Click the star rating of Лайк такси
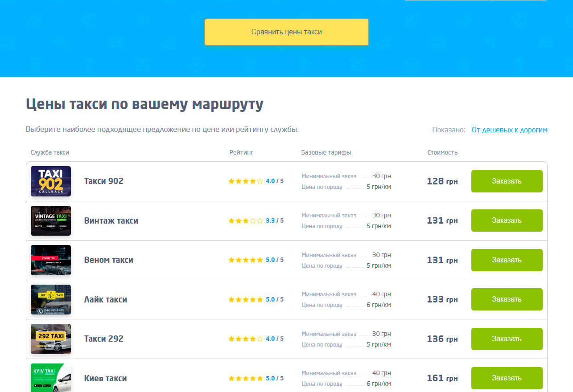This screenshot has width=573, height=392. tap(246, 299)
